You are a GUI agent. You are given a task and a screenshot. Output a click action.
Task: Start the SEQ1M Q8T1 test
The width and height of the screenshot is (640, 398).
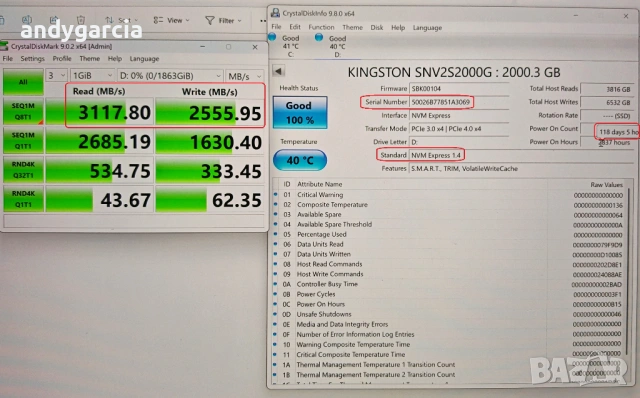pos(23,111)
